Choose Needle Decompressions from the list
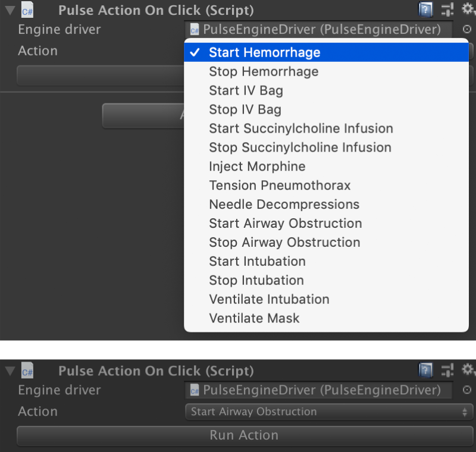Screen dimensions: 476x452 (284, 205)
